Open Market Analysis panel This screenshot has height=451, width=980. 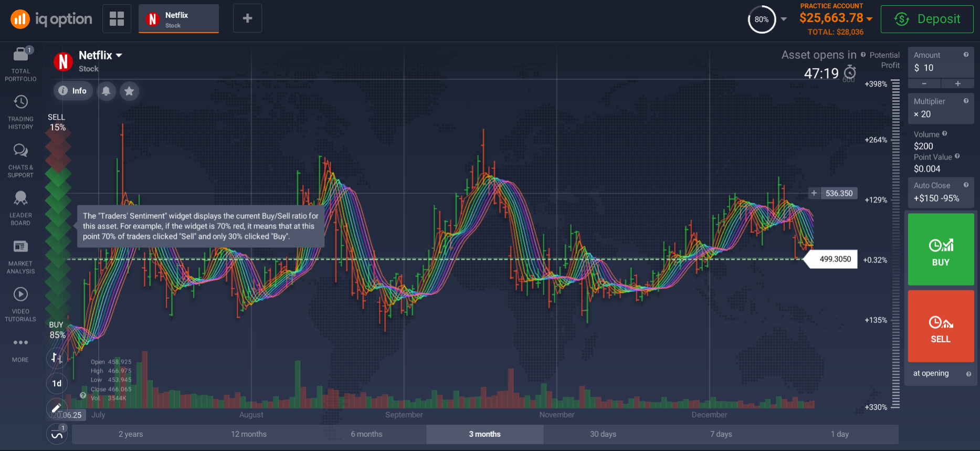[20, 256]
